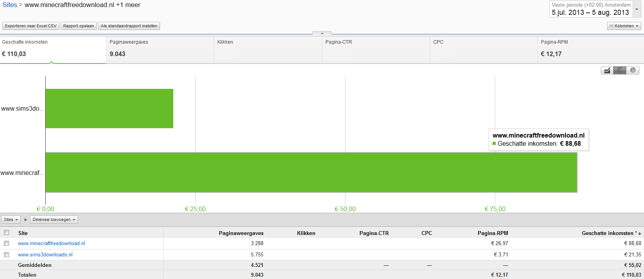The image size is (644, 279).
Task: Open the www.minecraftfreedownload.nl site link
Action: pos(52,244)
